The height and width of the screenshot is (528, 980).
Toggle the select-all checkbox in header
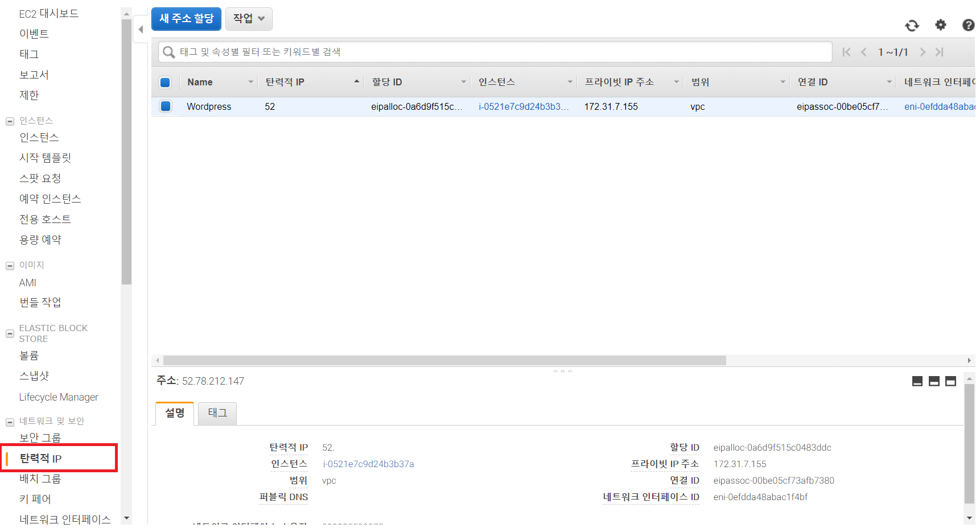[x=165, y=82]
